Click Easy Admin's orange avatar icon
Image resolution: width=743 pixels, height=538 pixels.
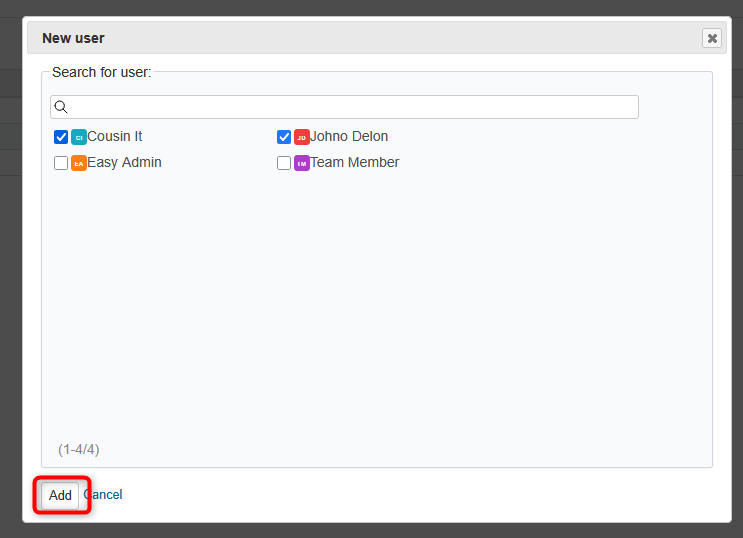pyautogui.click(x=79, y=163)
